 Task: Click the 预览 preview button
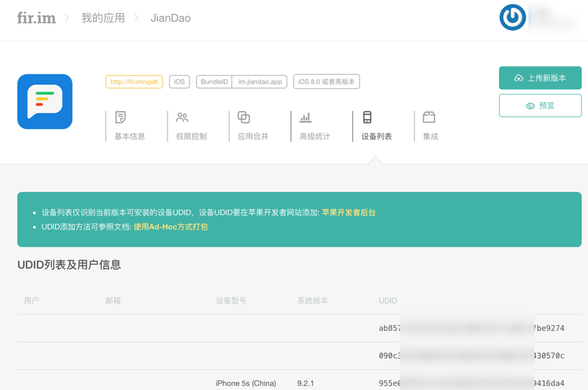point(540,106)
